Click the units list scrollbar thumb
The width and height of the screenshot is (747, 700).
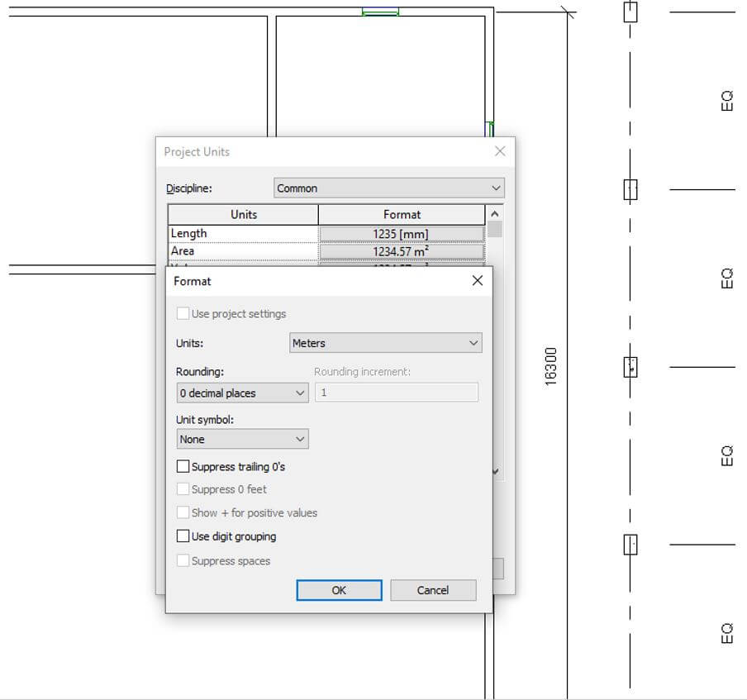pyautogui.click(x=495, y=229)
